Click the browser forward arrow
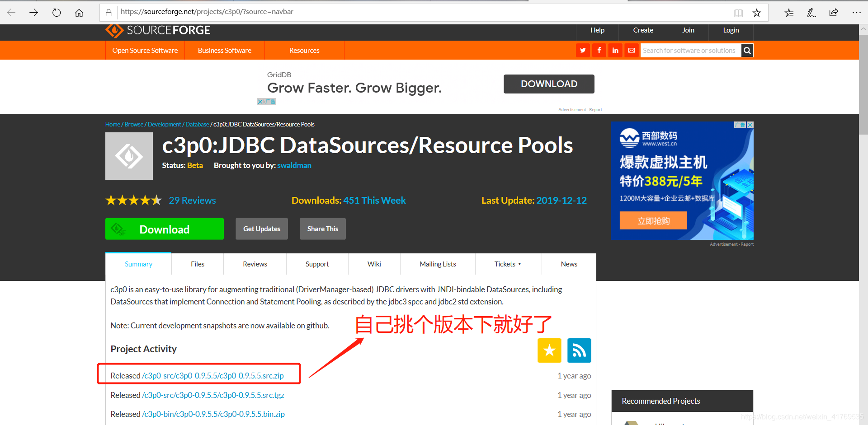This screenshot has width=868, height=425. [x=34, y=13]
